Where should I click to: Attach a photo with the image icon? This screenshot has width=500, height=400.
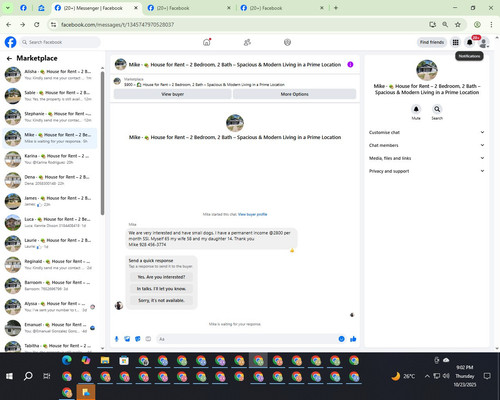(127, 339)
